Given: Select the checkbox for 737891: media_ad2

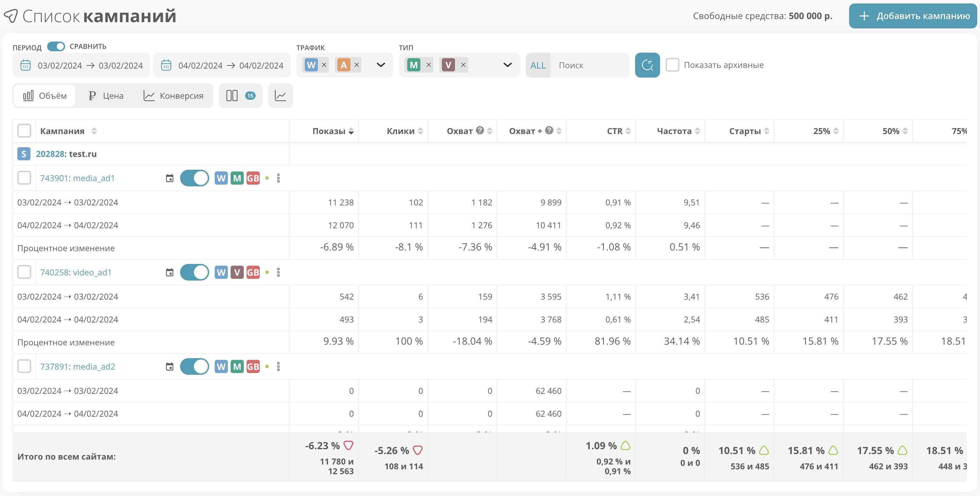Looking at the screenshot, I should [24, 366].
